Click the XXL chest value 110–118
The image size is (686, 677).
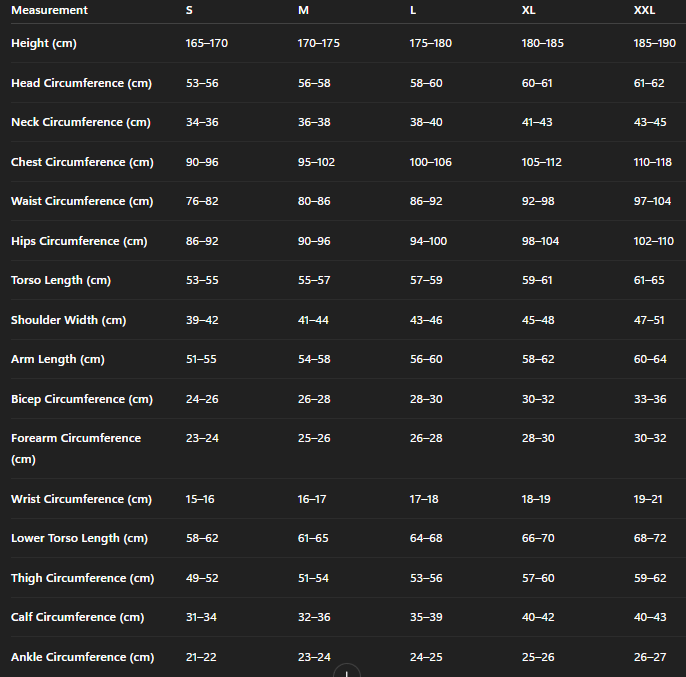[x=652, y=162]
